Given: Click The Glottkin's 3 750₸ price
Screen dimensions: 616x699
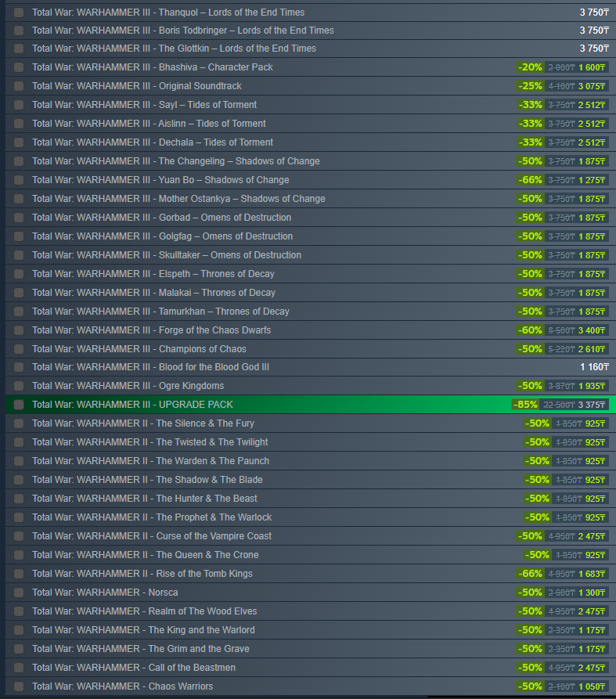Looking at the screenshot, I should (x=594, y=49).
